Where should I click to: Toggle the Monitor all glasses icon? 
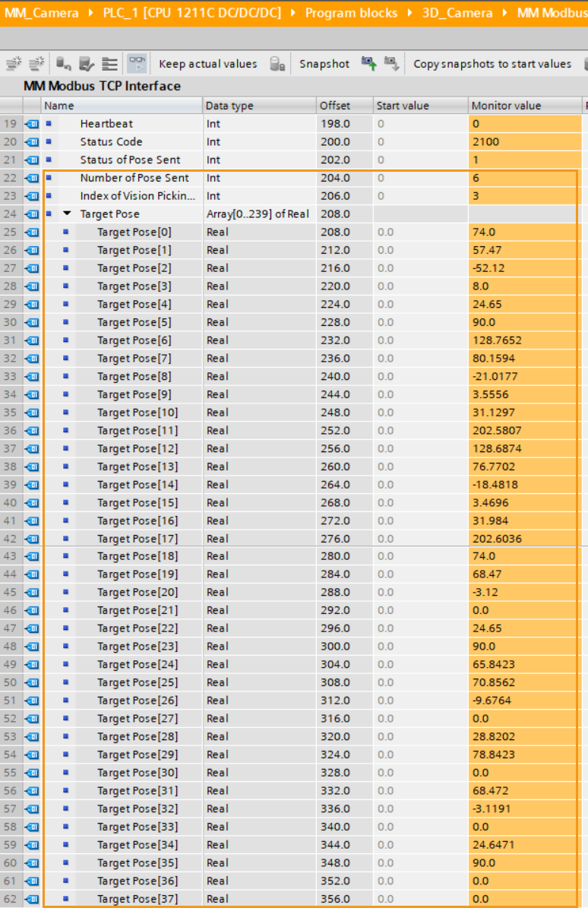(137, 65)
